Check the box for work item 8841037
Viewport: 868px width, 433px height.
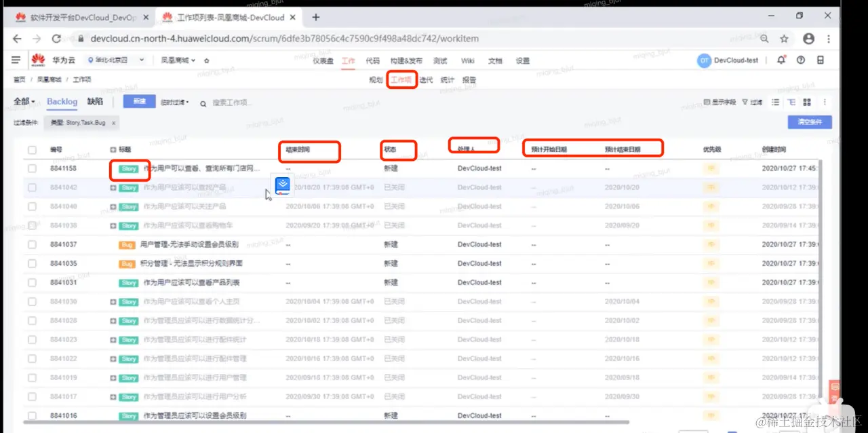tap(32, 244)
